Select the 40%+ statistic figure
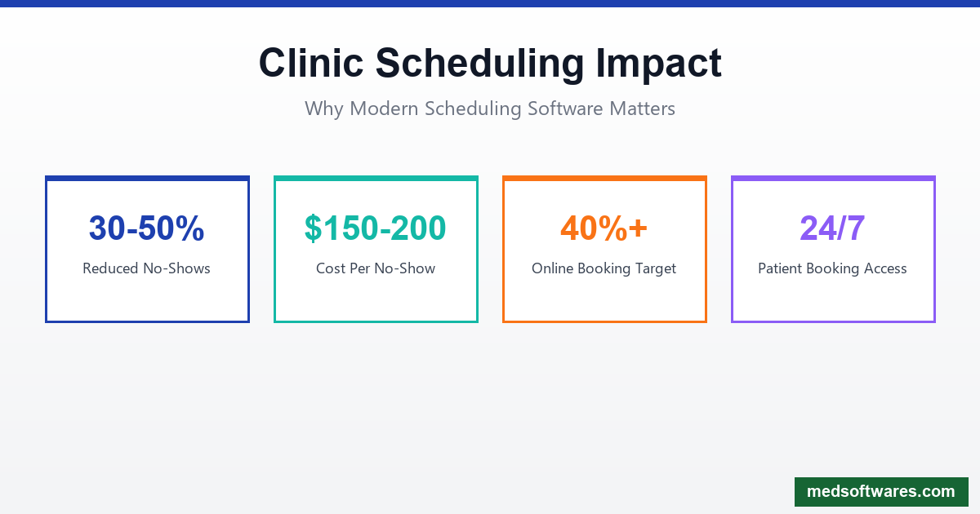The height and width of the screenshot is (514, 980). tap(604, 228)
